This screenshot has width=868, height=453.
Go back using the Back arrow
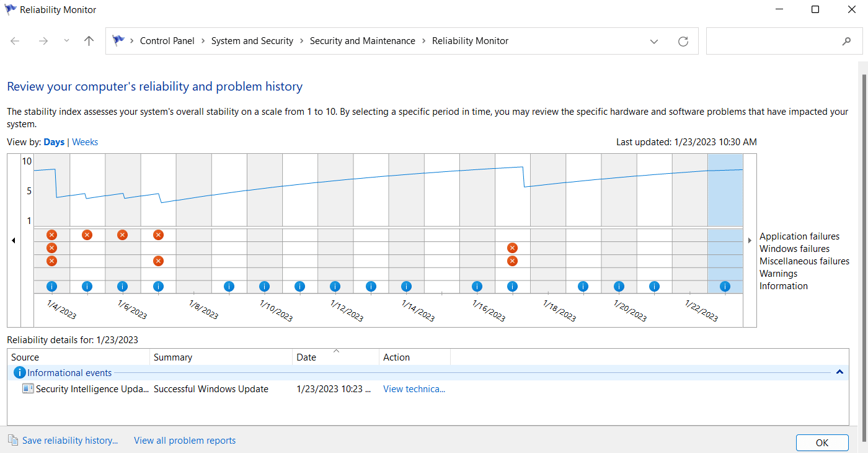(x=15, y=41)
